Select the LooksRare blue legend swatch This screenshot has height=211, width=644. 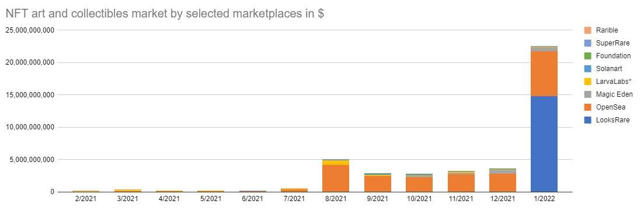pyautogui.click(x=587, y=120)
